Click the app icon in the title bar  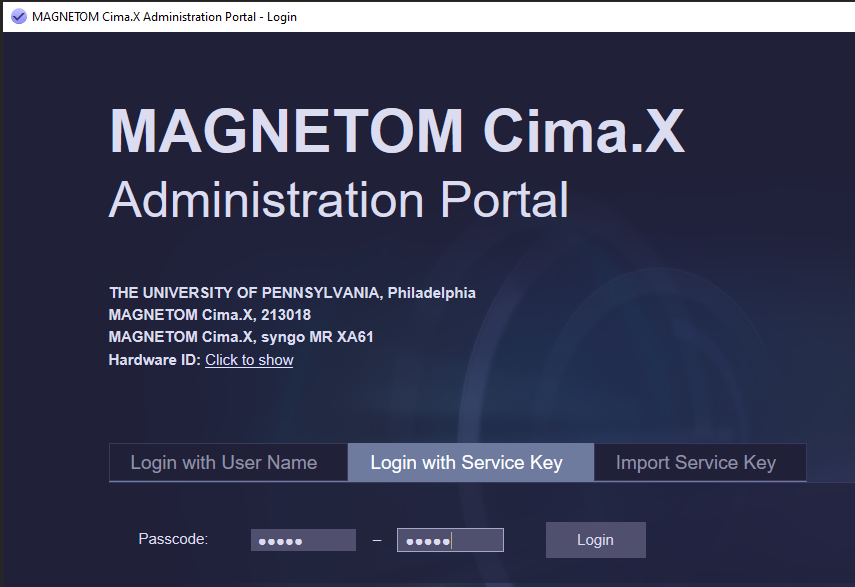tap(19, 17)
